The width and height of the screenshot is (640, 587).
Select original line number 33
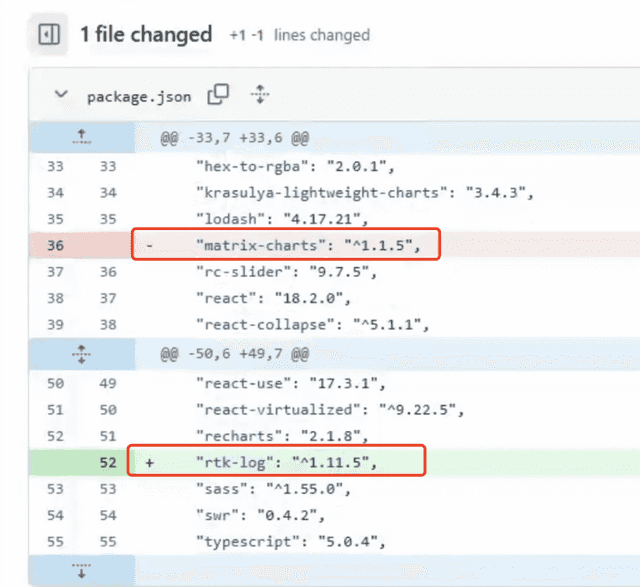click(56, 167)
